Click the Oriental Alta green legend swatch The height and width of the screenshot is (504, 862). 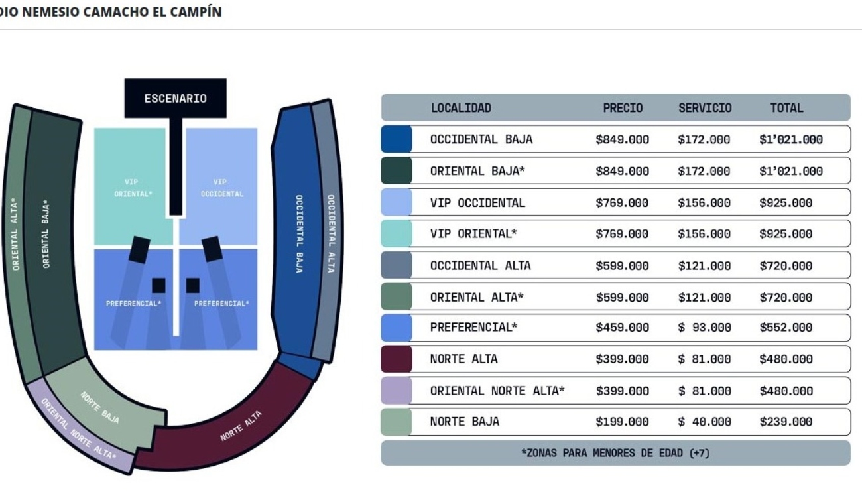click(x=397, y=296)
